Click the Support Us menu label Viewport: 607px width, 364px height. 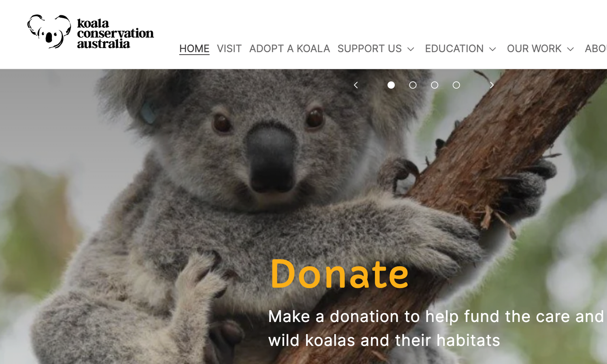[x=369, y=49]
